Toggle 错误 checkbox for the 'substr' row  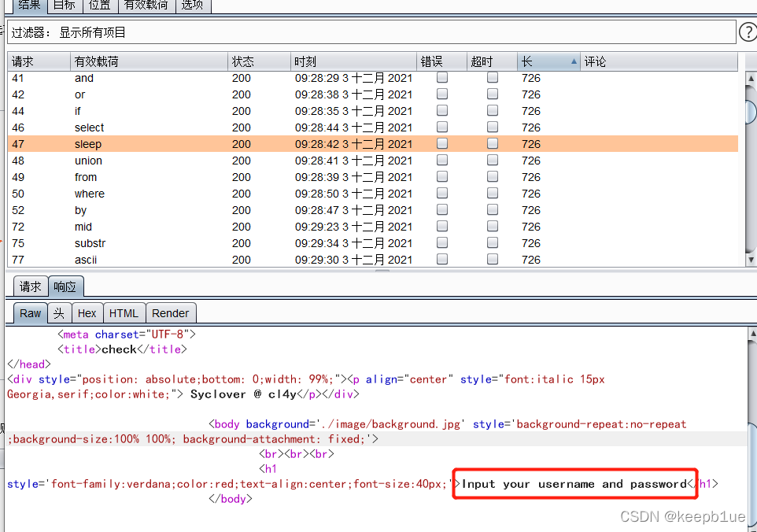441,242
